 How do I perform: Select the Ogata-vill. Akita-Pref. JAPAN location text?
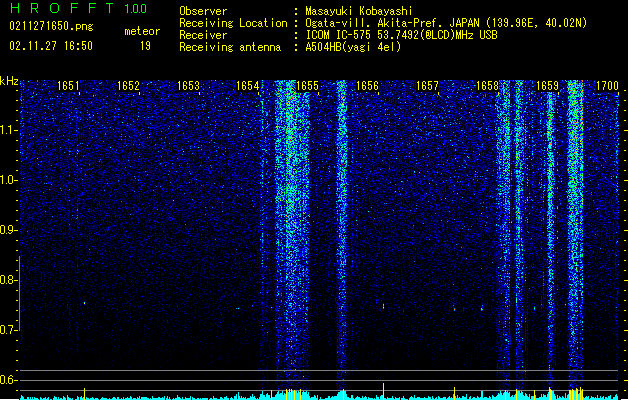pyautogui.click(x=446, y=23)
